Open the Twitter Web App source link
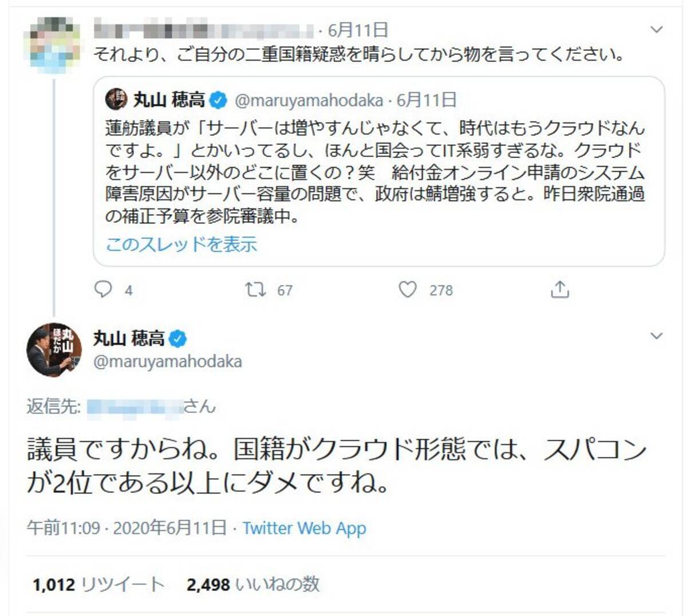The height and width of the screenshot is (616, 687). 304,528
